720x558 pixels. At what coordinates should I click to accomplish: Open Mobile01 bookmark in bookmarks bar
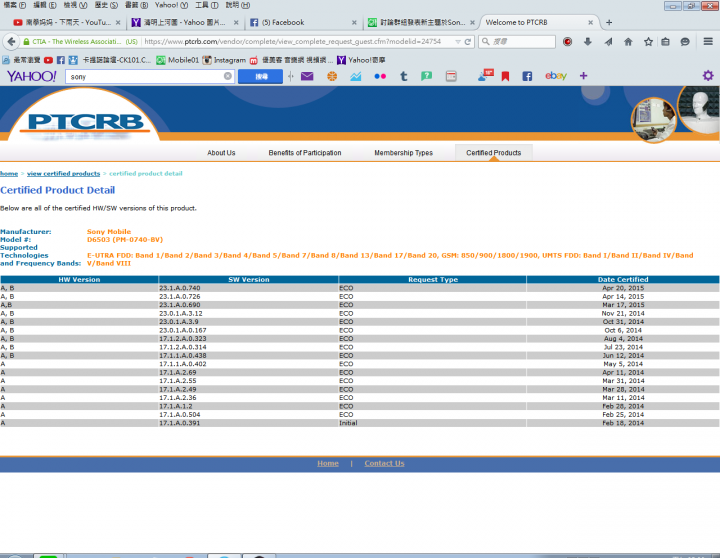tap(178, 60)
